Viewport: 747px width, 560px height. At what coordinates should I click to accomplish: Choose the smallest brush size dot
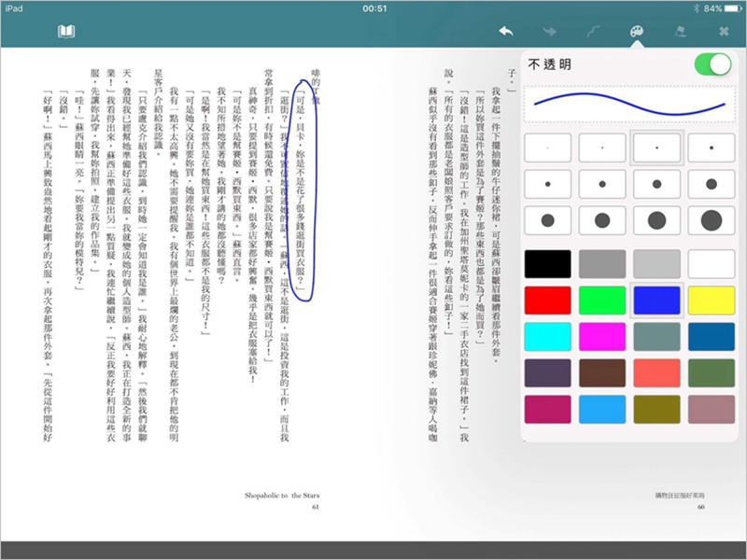pos(547,147)
